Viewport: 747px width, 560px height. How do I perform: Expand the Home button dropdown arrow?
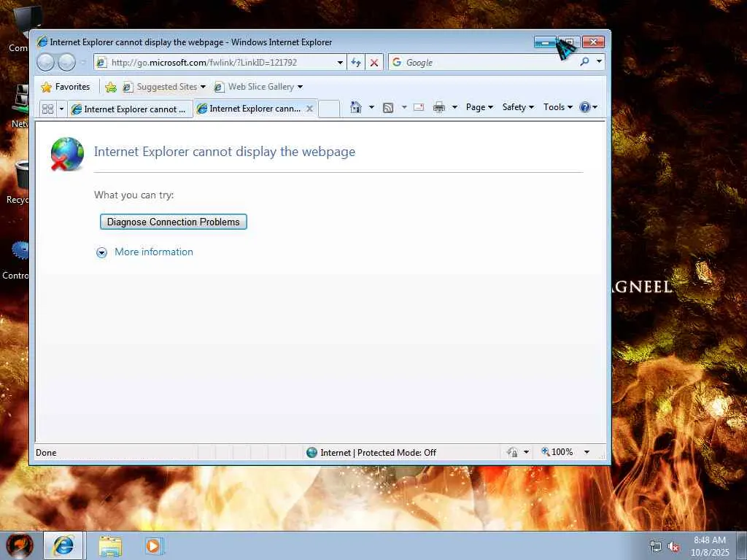pos(371,107)
